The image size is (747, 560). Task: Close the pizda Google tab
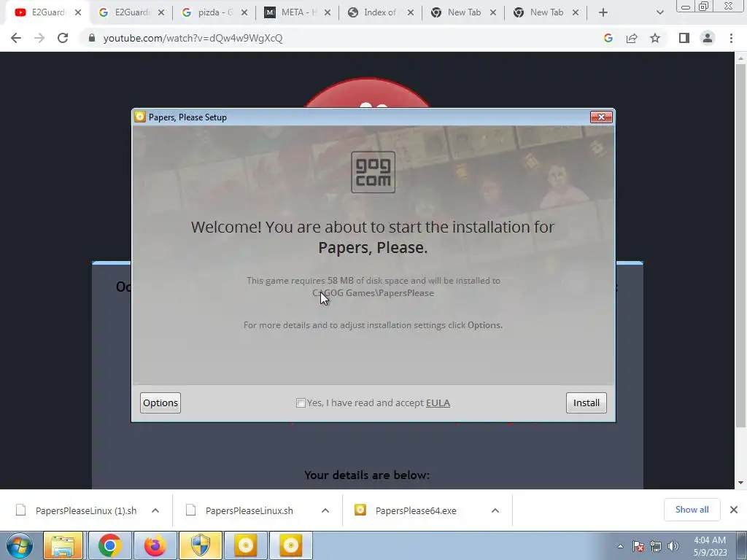coord(244,12)
